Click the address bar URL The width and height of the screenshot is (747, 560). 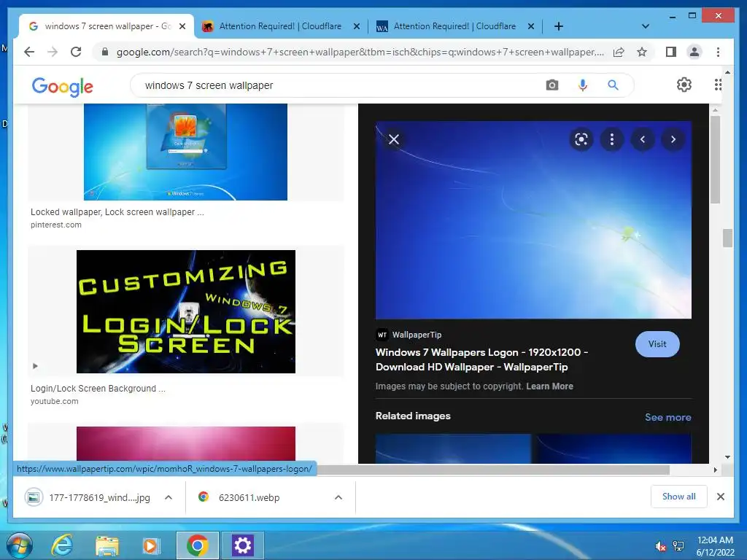click(360, 52)
